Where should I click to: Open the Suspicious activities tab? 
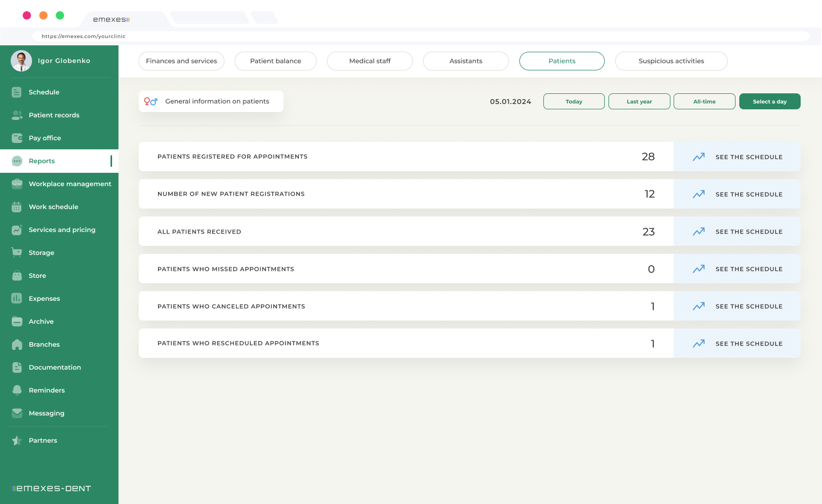(671, 61)
